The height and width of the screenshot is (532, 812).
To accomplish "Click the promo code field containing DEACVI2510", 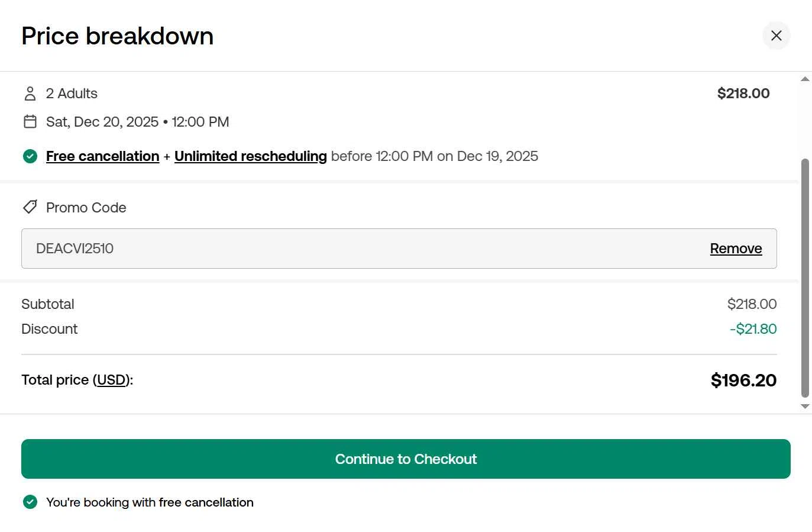I will point(355,249).
